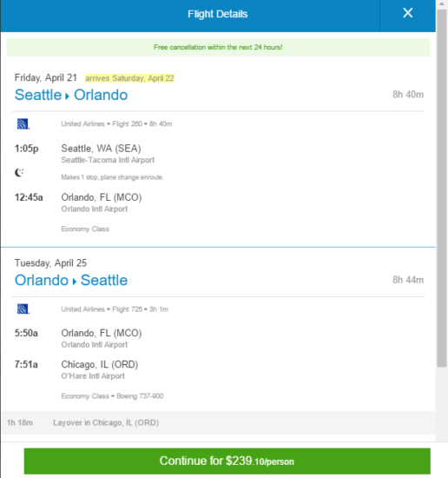
Task: Click the vertical scrollbar thumb
Action: (x=442, y=188)
